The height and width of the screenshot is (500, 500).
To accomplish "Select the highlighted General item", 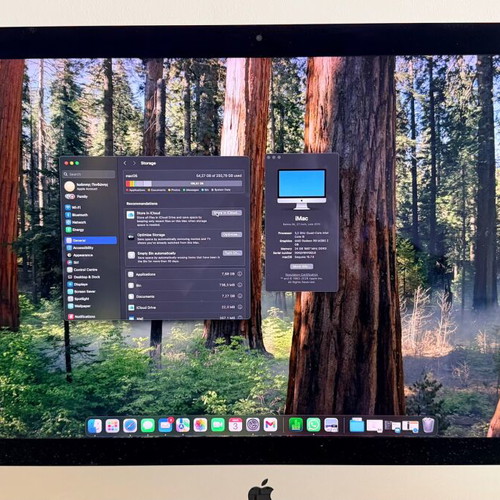I will pyautogui.click(x=90, y=240).
